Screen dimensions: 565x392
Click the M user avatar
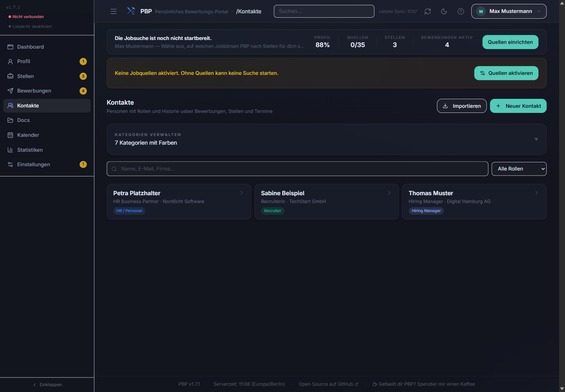point(481,11)
